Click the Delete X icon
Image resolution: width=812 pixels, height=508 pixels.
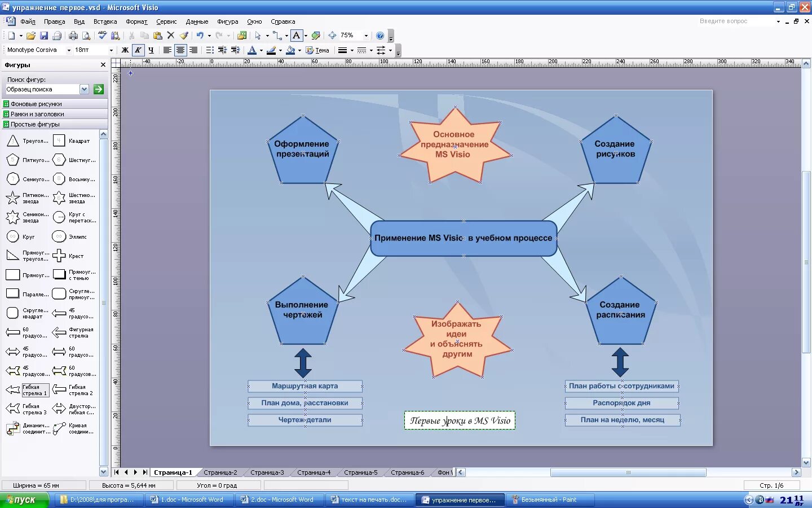point(171,36)
